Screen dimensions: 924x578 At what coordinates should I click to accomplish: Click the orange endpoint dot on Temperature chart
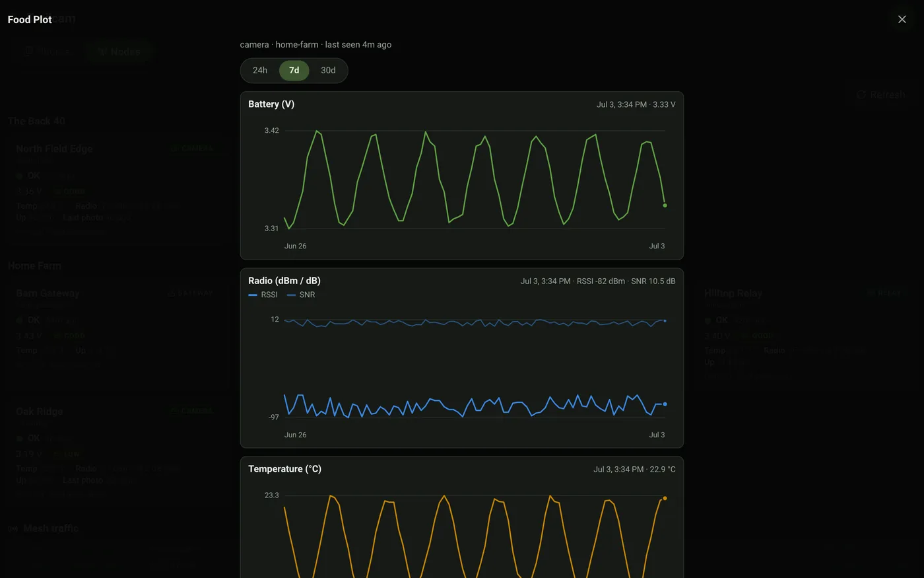pos(665,498)
